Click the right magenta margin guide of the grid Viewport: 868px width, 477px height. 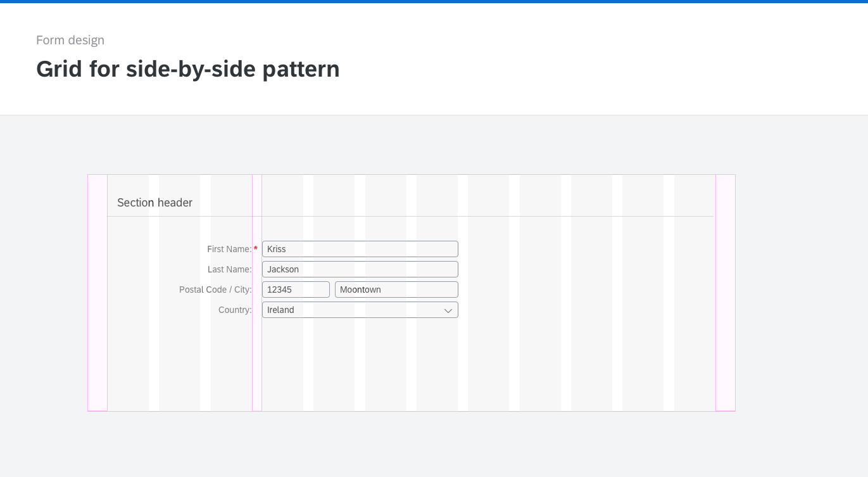click(x=724, y=291)
